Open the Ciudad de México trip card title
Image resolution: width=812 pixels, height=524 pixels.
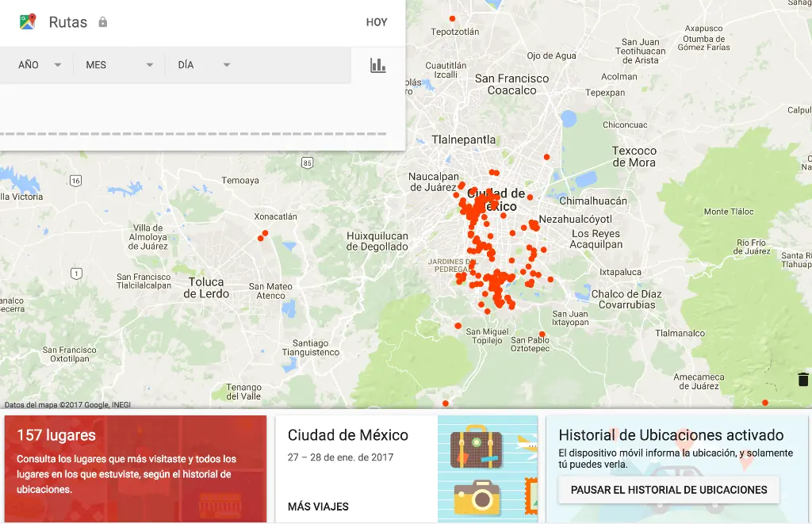coord(348,435)
